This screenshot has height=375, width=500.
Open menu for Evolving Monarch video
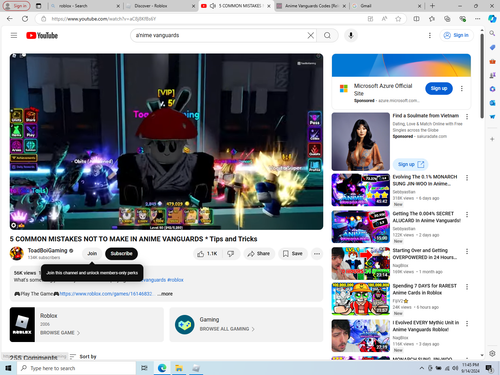point(467,178)
